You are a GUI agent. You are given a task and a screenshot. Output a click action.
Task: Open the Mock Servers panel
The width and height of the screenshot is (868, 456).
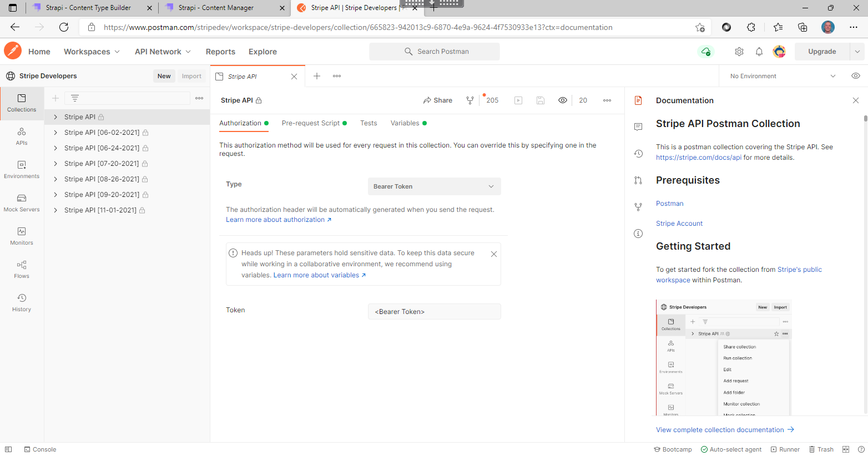(22, 203)
